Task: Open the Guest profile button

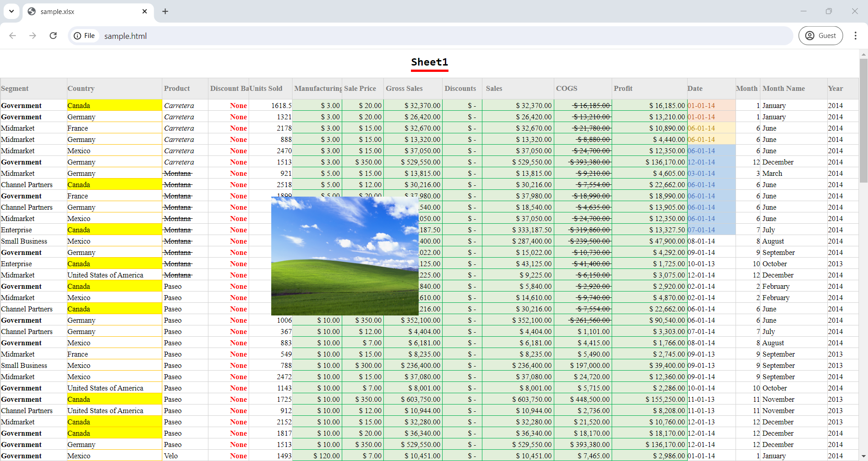Action: (x=821, y=36)
